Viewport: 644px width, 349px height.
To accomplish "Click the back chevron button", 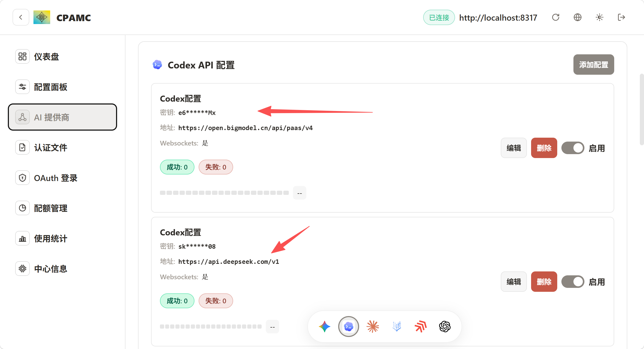I will 21,18.
